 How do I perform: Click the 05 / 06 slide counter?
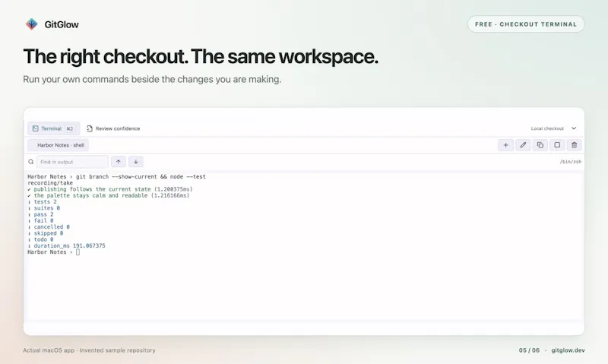tap(529, 350)
